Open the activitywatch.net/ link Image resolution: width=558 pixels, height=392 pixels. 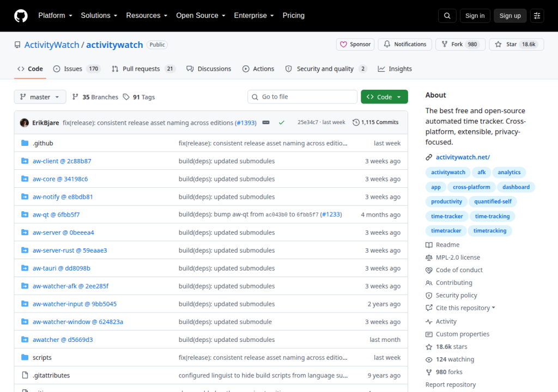pyautogui.click(x=463, y=157)
